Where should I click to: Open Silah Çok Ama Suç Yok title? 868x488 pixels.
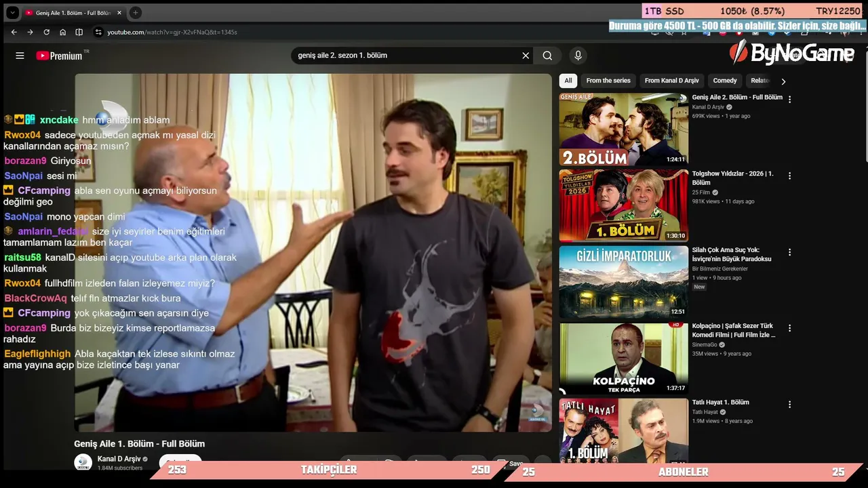click(x=732, y=255)
